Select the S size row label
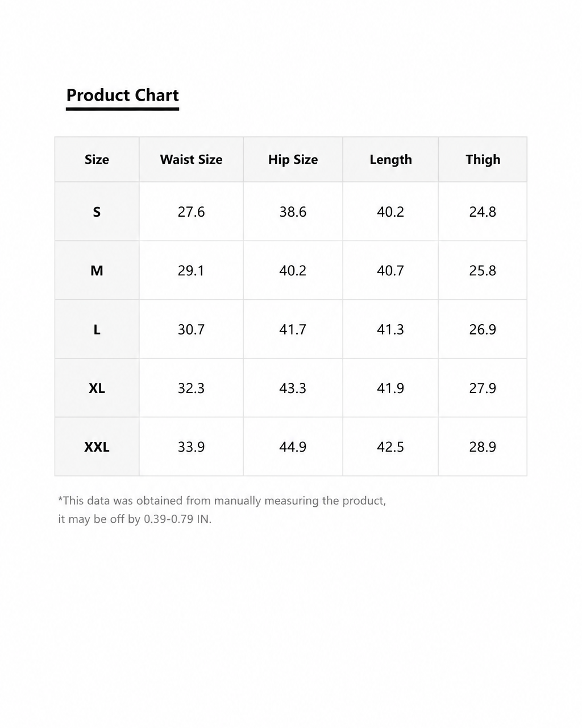The image size is (582, 728). (x=97, y=212)
